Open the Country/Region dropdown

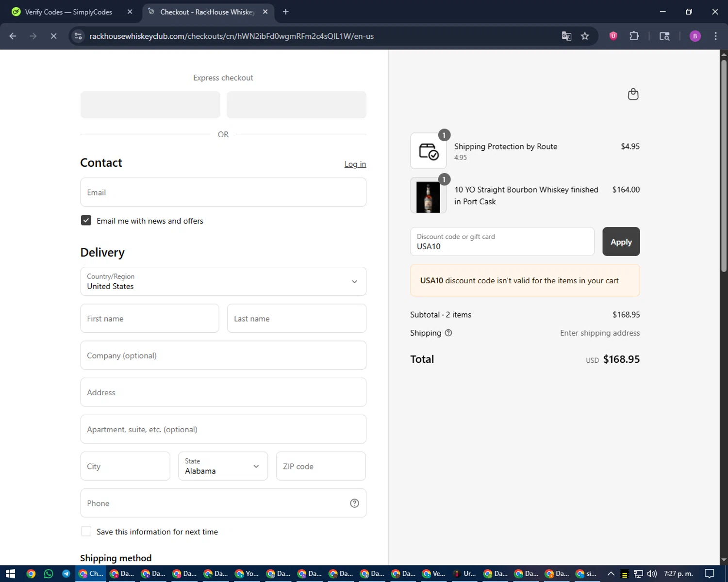(223, 281)
